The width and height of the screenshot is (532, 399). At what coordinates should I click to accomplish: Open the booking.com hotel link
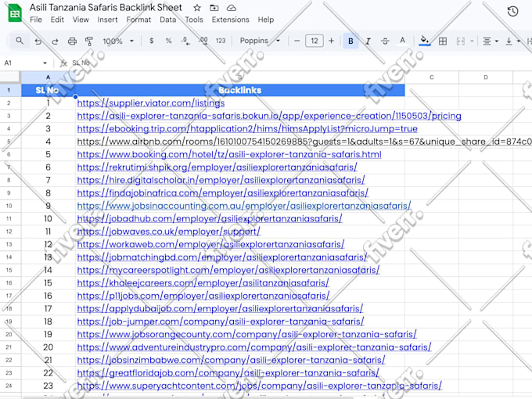229,155
